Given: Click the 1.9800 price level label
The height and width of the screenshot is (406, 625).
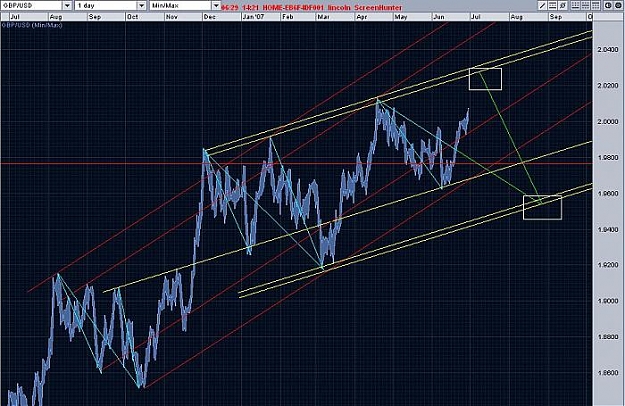Looking at the screenshot, I should click(x=607, y=157).
